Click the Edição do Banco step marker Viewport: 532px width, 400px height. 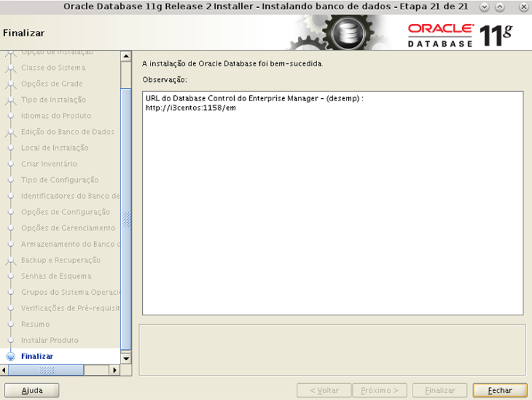[11, 132]
